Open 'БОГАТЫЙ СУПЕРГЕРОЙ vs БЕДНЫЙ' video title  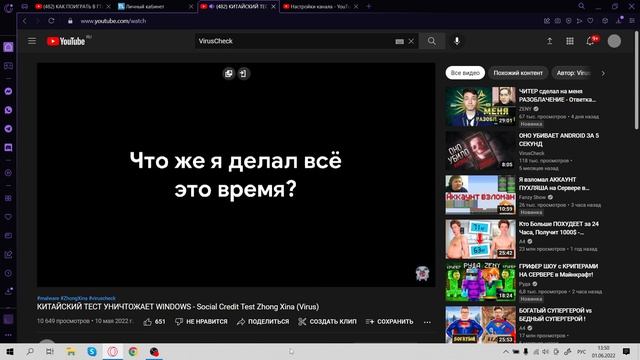point(555,315)
